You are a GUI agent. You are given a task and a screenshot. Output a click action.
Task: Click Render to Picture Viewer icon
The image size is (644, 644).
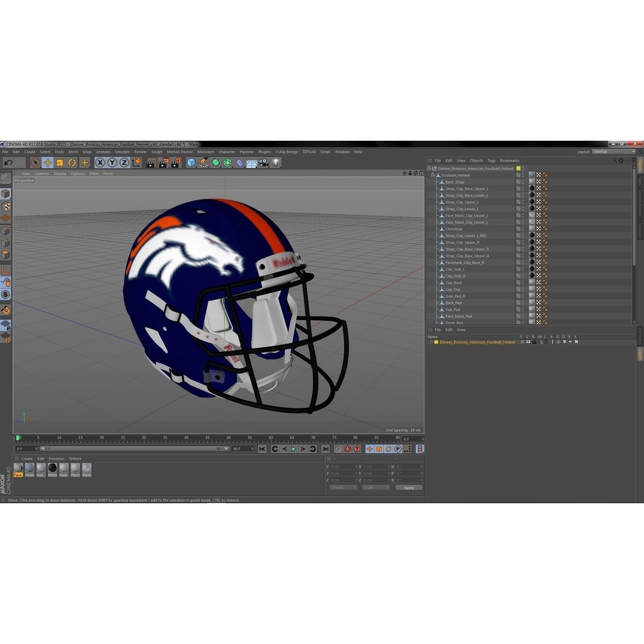click(x=163, y=163)
